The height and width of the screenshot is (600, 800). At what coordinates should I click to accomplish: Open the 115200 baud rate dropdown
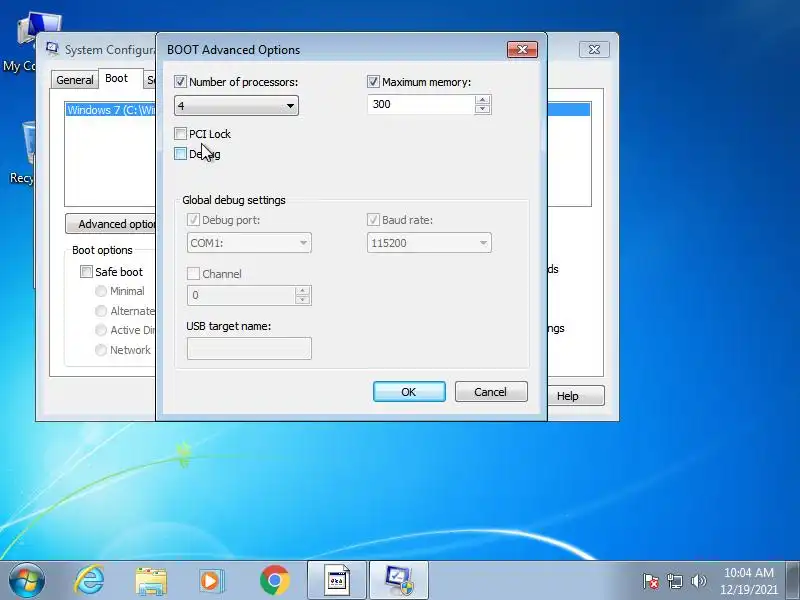(x=429, y=243)
